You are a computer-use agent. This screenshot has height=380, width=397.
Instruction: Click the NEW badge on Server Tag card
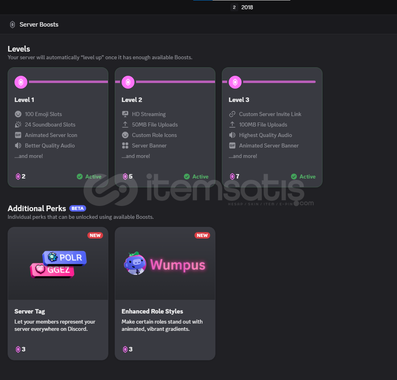coord(95,235)
